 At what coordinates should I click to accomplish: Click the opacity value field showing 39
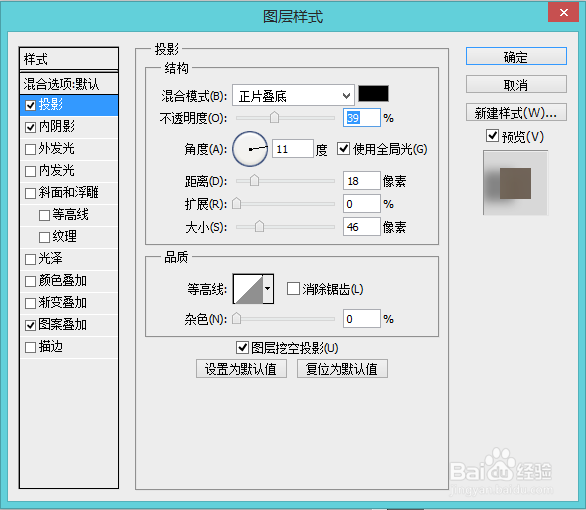[362, 118]
